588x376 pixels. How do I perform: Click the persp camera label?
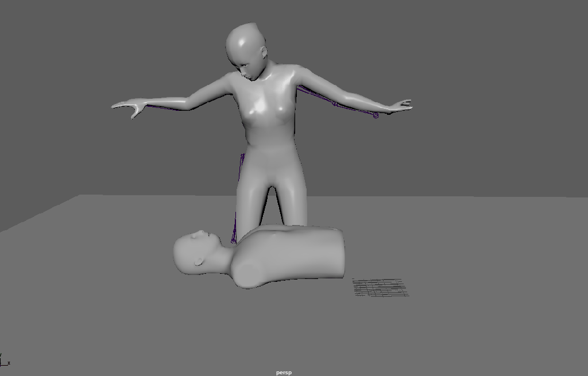tap(284, 373)
